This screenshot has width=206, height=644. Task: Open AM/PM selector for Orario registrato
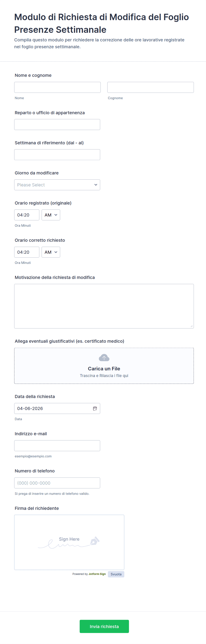tap(51, 215)
